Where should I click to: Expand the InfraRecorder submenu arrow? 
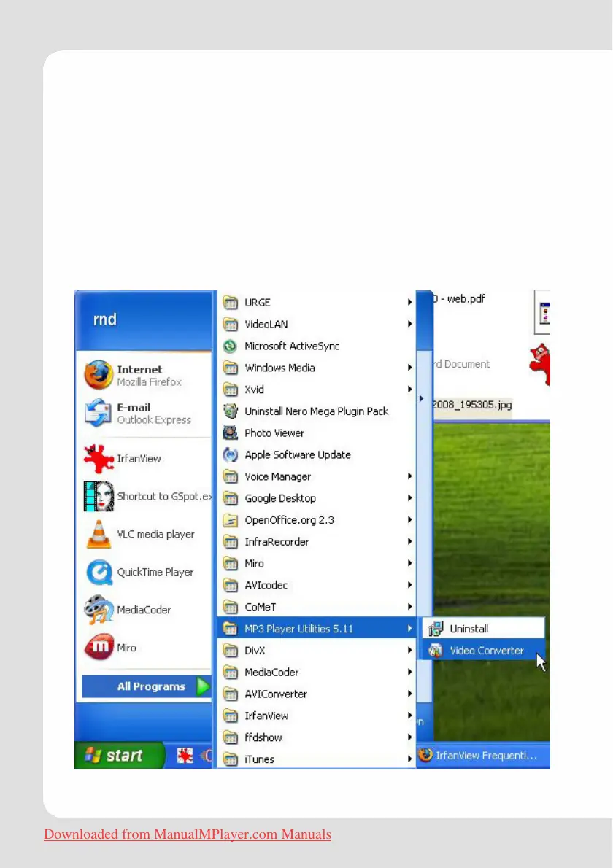click(x=410, y=541)
